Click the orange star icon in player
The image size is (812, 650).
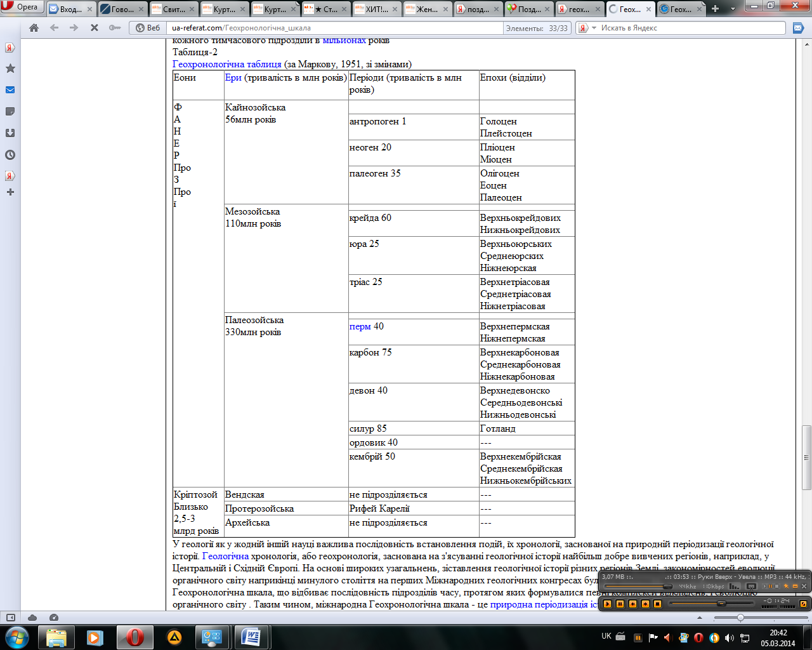point(786,586)
